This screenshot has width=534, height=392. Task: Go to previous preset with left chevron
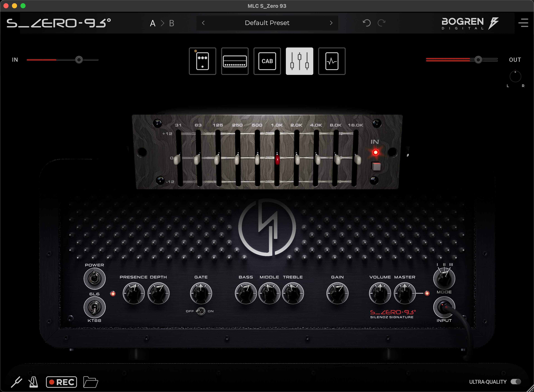(x=203, y=23)
